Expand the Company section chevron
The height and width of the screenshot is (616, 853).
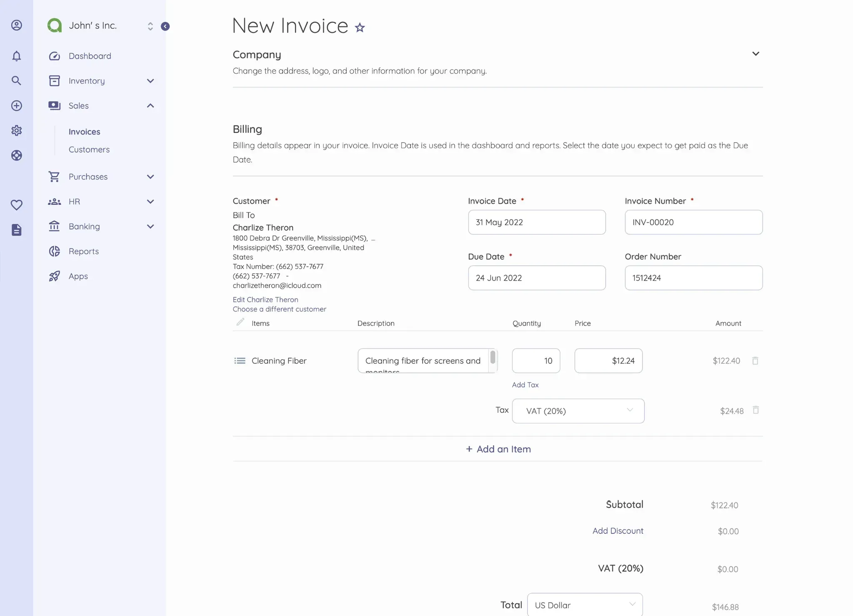(756, 54)
